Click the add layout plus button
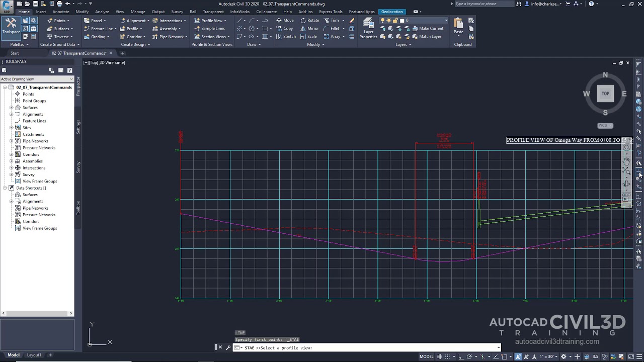The image size is (644, 362). pyautogui.click(x=50, y=355)
